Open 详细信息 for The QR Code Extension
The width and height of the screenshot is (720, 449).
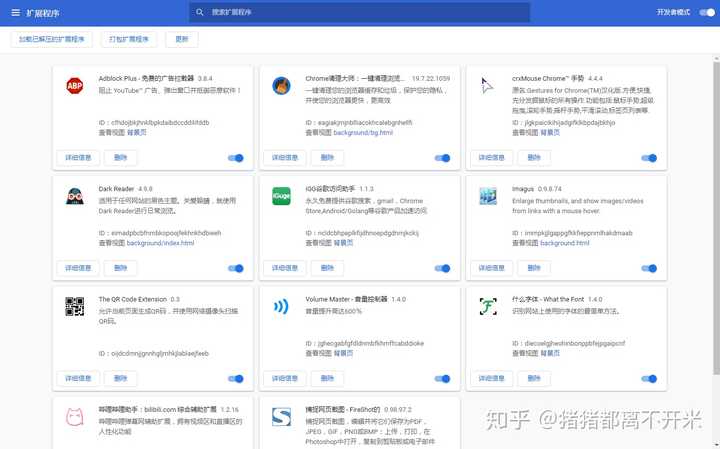[78, 378]
